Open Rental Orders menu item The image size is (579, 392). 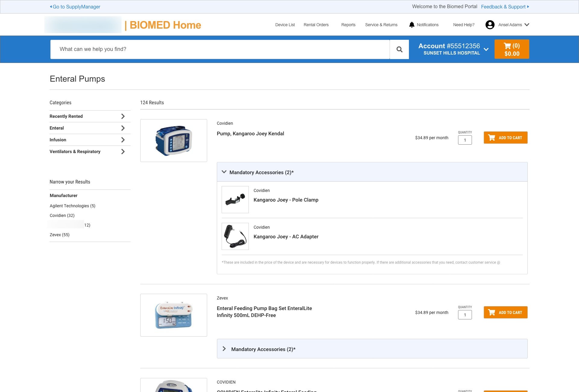(316, 25)
